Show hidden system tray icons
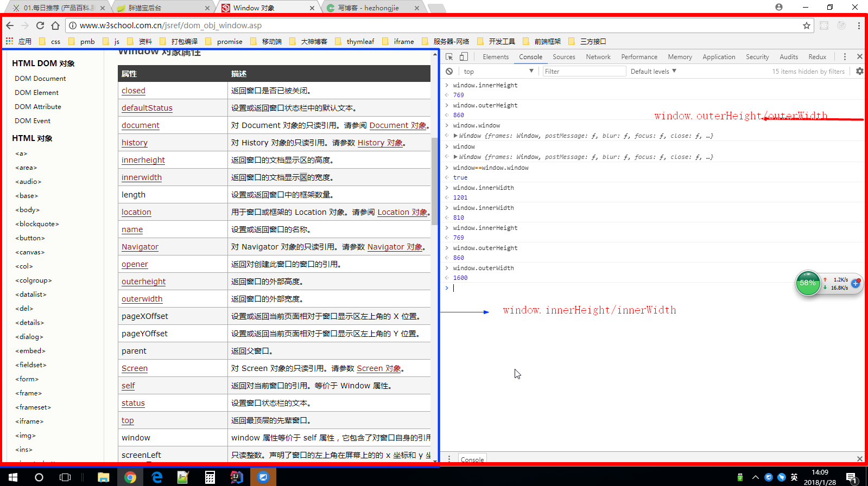Viewport: 868px width, 486px height. 755,477
